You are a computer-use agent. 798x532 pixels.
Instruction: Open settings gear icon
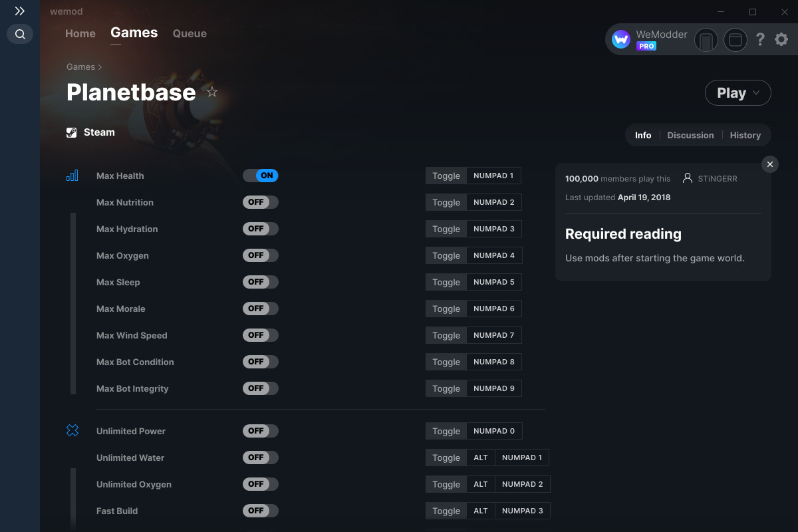781,40
